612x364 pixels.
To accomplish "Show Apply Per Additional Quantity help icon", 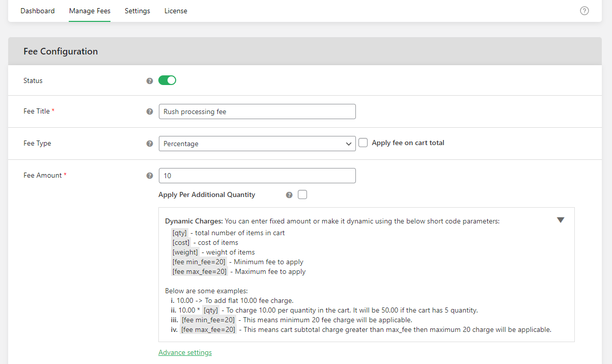I will (289, 195).
